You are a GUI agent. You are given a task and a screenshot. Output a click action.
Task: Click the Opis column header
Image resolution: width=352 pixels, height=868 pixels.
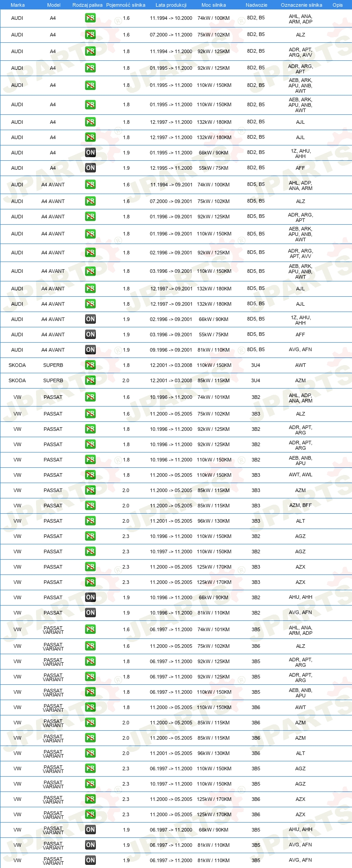click(x=338, y=5)
